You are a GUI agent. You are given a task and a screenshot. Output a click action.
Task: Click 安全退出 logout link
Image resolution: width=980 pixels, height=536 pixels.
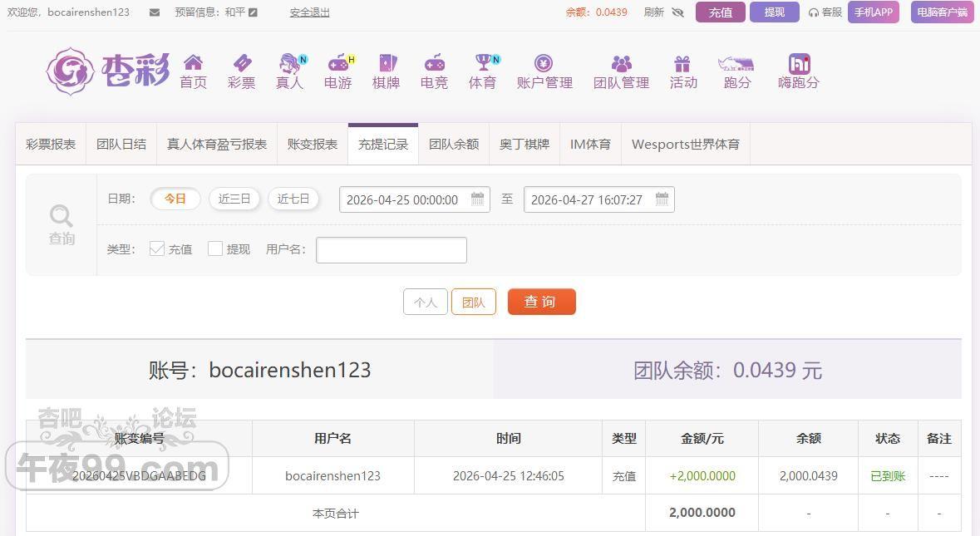click(309, 12)
